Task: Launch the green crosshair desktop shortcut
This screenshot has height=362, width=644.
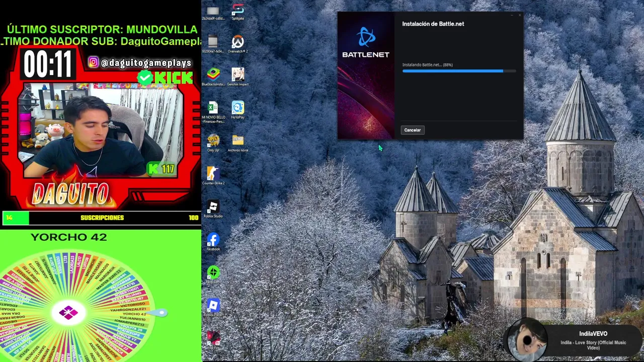Action: 213,275
